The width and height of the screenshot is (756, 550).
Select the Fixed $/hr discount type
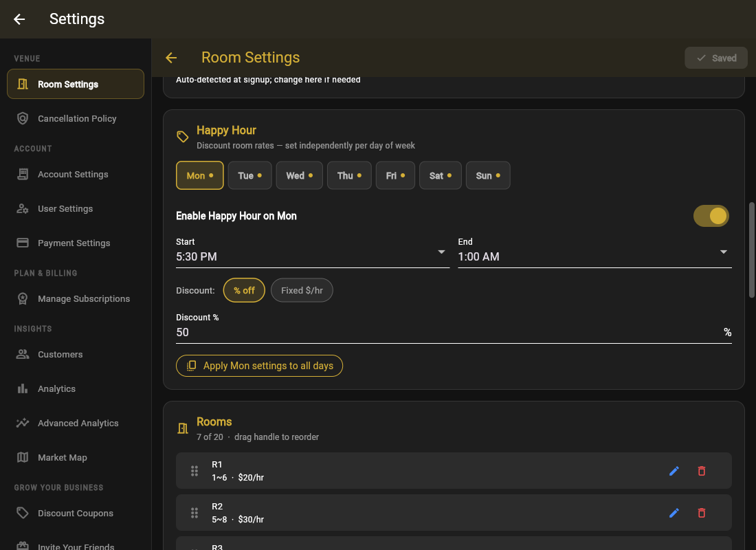[x=302, y=290]
